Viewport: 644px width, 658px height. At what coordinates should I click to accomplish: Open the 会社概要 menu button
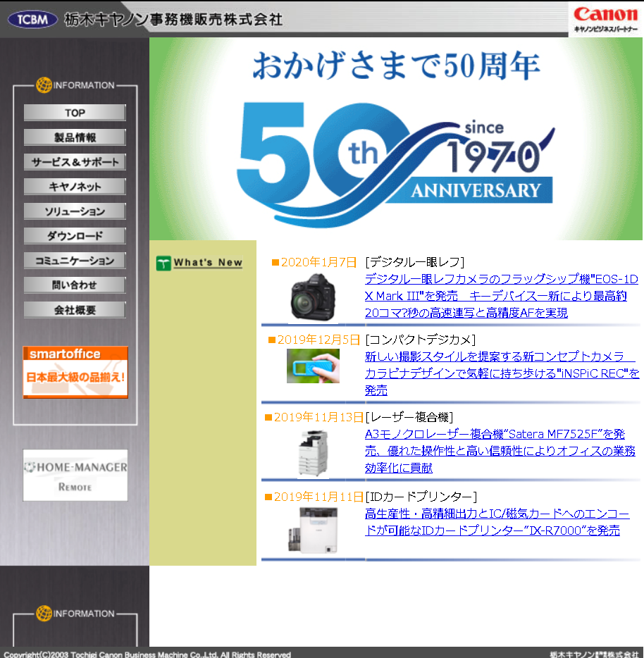75,310
